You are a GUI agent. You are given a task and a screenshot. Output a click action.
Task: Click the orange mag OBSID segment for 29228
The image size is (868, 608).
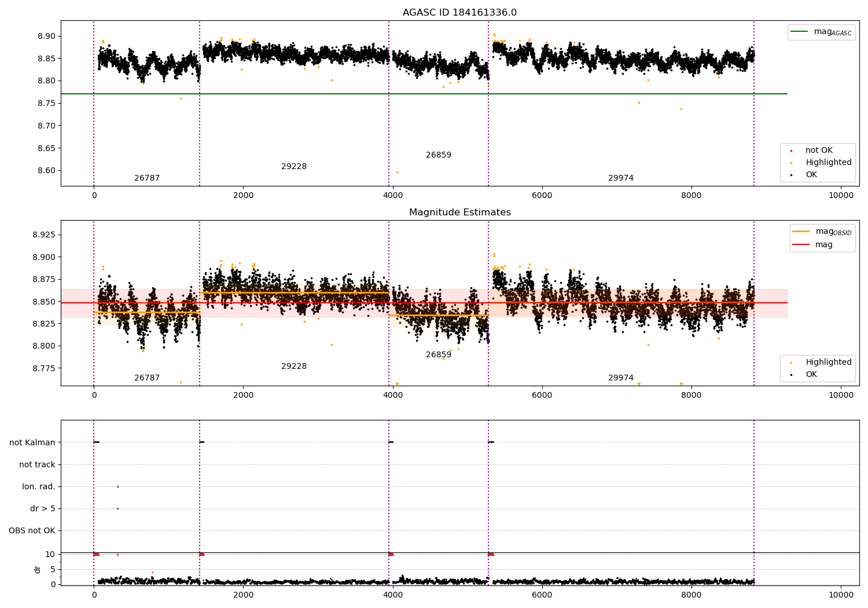[294, 293]
